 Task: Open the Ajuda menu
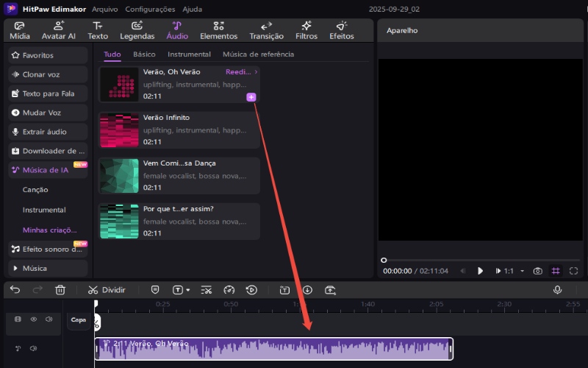(193, 9)
